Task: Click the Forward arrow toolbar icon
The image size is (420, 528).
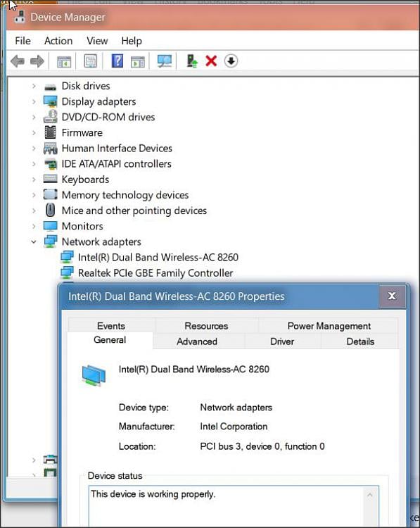Action: coord(37,61)
